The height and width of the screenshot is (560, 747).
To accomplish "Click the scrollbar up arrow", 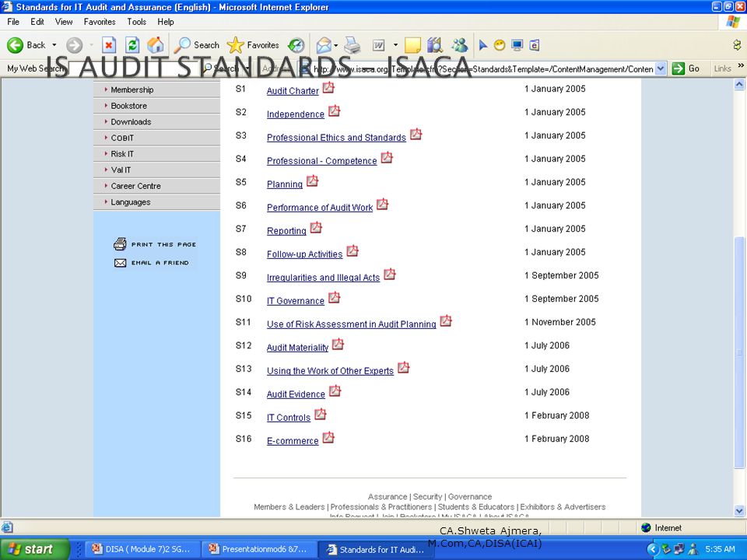I will coord(739,84).
